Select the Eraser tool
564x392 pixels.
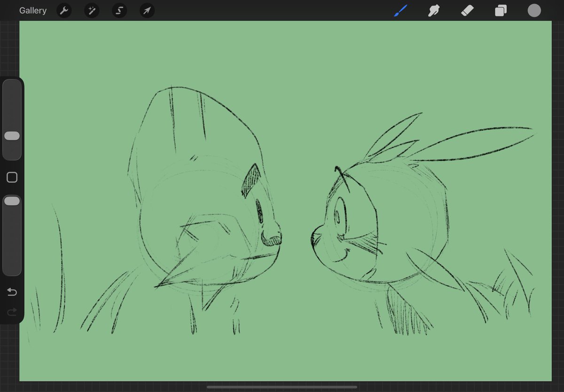[467, 10]
